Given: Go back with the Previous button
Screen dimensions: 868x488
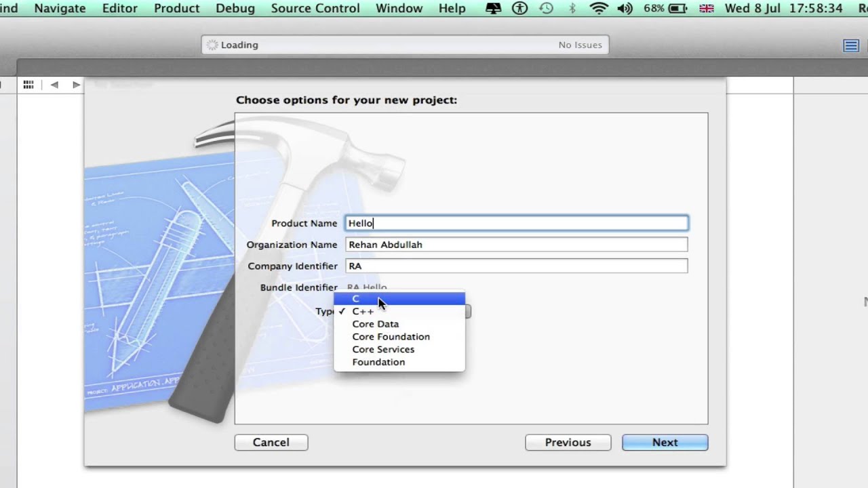Looking at the screenshot, I should tap(568, 443).
